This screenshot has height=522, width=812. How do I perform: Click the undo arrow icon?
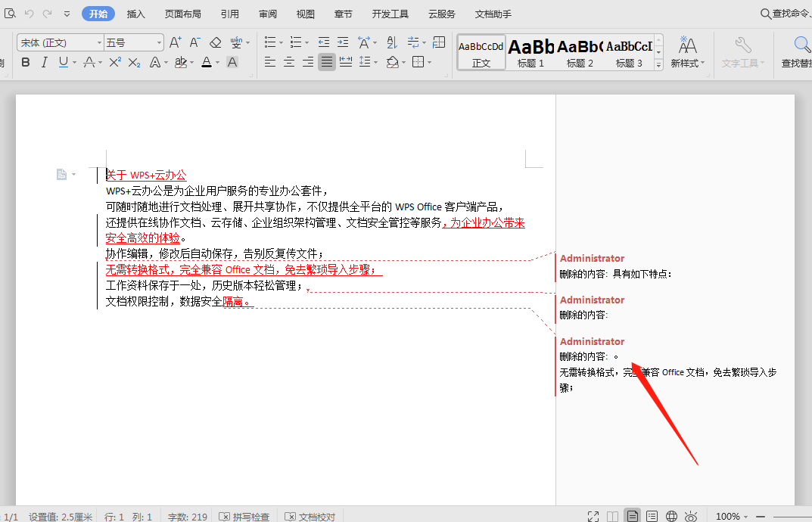click(x=29, y=14)
